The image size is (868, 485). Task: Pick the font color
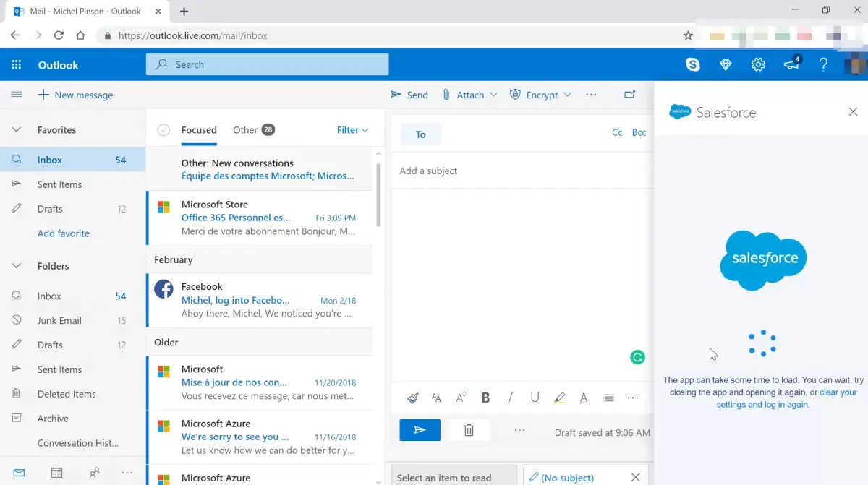584,398
